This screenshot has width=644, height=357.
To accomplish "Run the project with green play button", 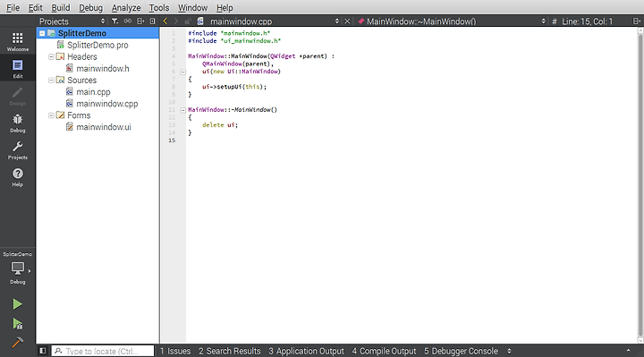I will pos(17,304).
